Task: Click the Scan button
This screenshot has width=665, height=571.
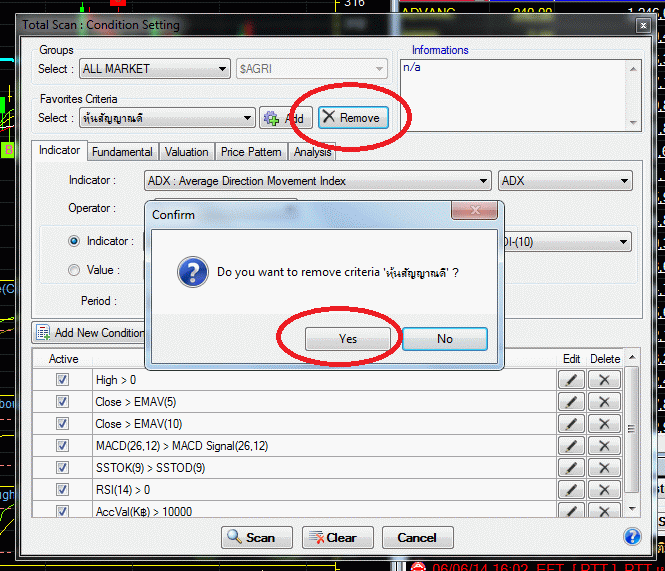Action: click(257, 537)
